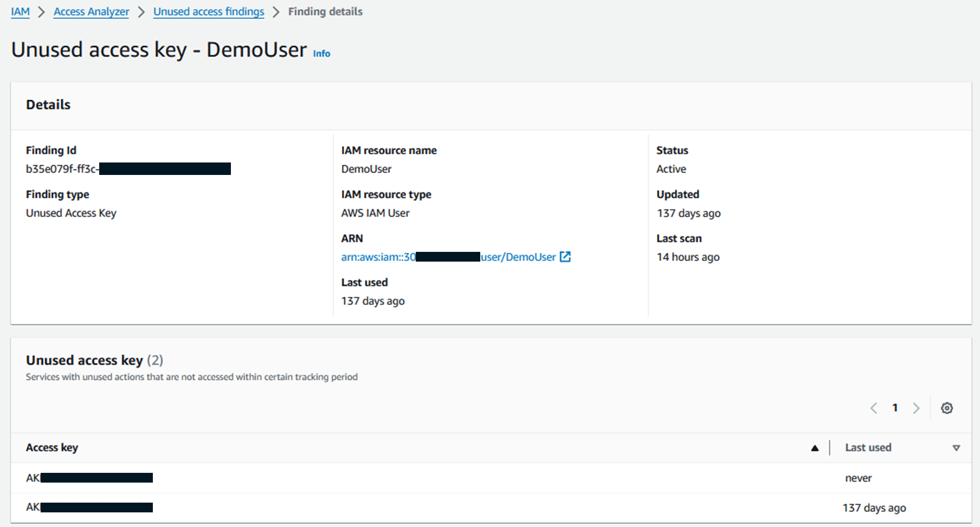The image size is (980, 527).
Task: Open table preferences via gear icon
Action: coord(946,408)
